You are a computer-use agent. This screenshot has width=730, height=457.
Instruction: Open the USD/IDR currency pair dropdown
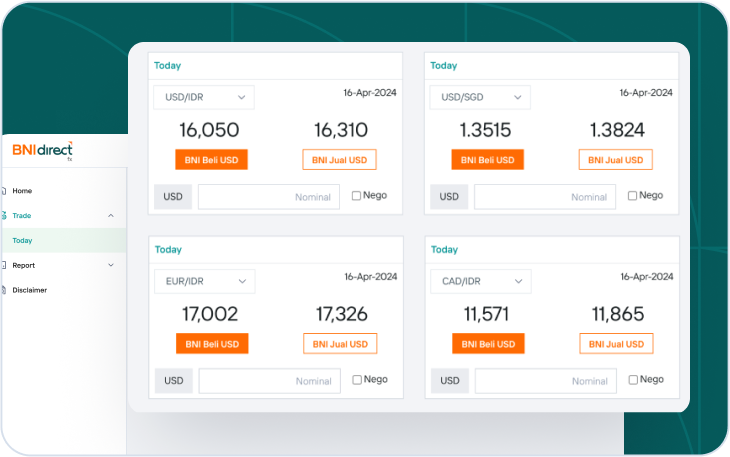[x=204, y=97]
